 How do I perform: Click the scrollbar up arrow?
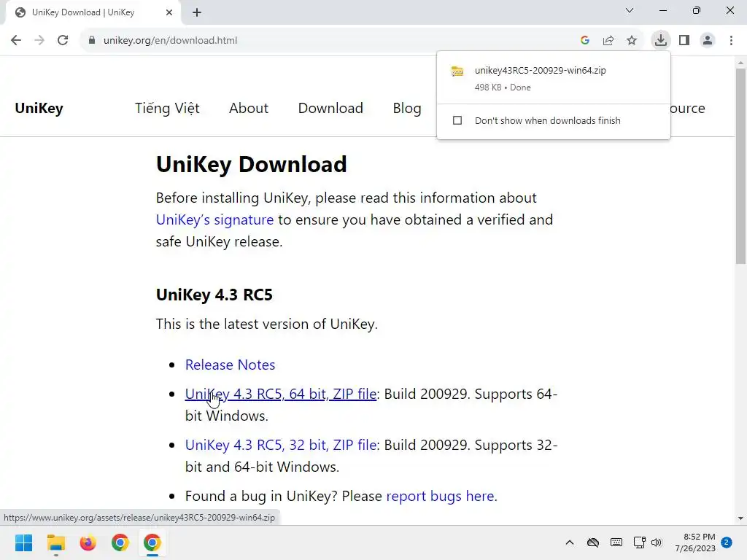pos(740,63)
